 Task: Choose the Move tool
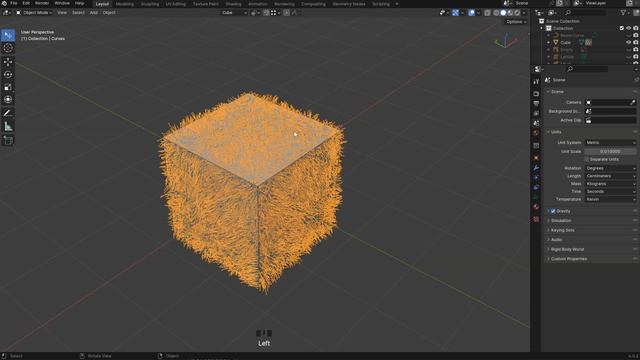[8, 62]
